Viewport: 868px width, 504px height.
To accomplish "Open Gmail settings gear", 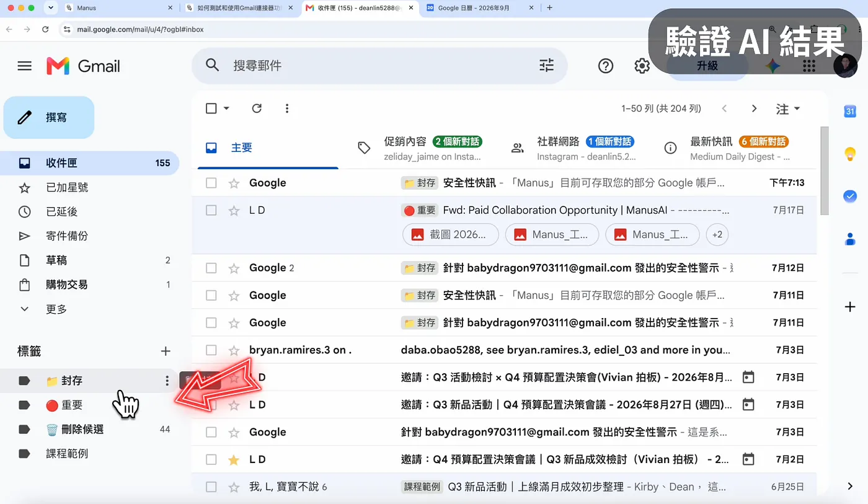I will (642, 66).
